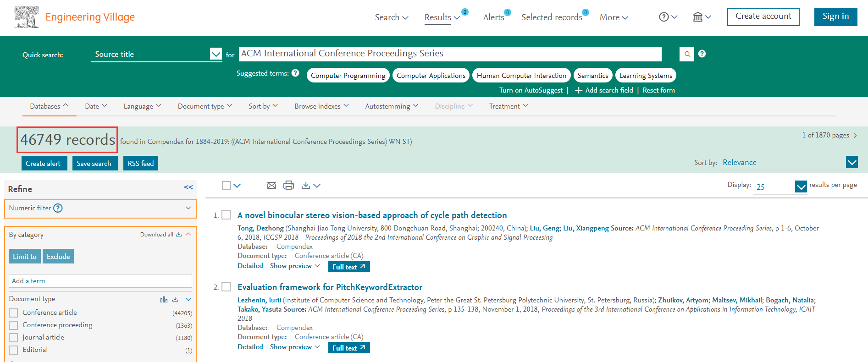Open the Databases filter tab
868x362 pixels.
point(49,106)
